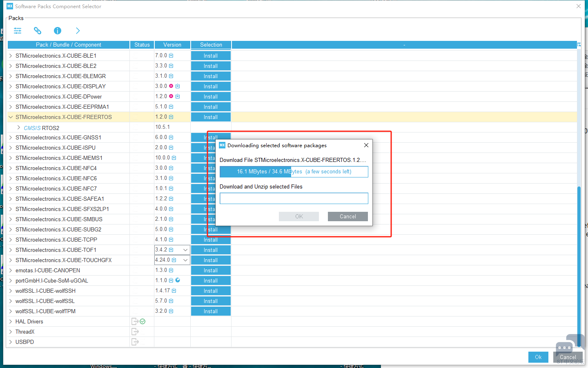Open the X-CUBE-TOUCHGFX version dropdown
This screenshot has height=368, width=588.
185,260
